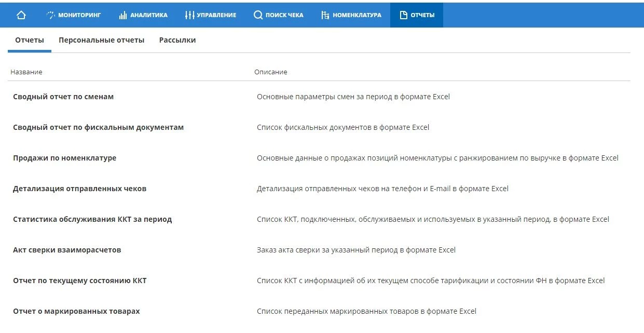This screenshot has height=333, width=644.
Task: Open Сводный отчет по сменам
Action: (63, 97)
